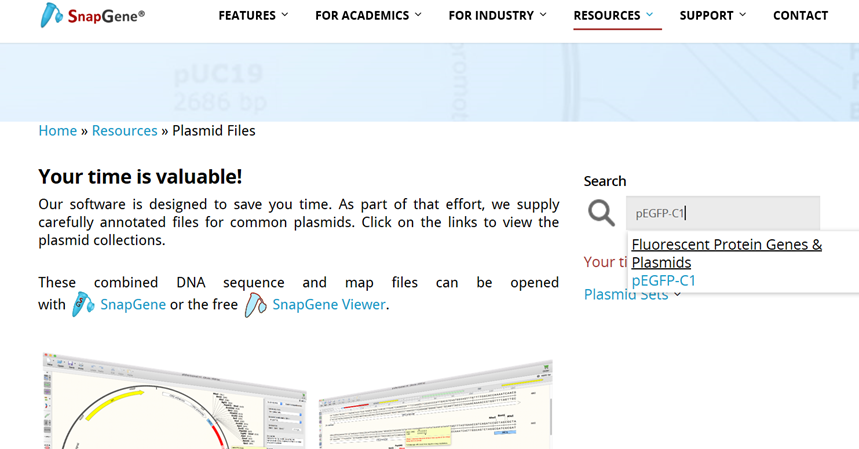Select Fluorescent Protein Genes & Plasmids suggestion

pyautogui.click(x=726, y=253)
